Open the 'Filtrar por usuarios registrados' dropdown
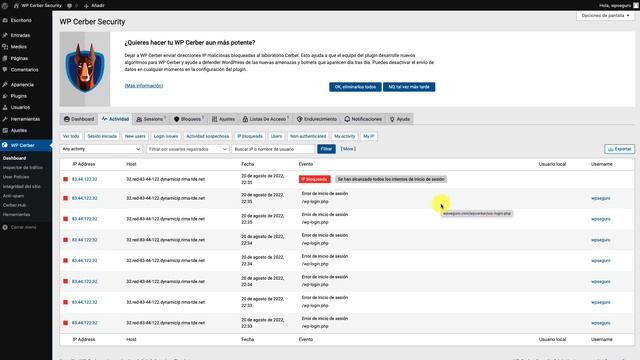640x360 pixels. [x=187, y=149]
